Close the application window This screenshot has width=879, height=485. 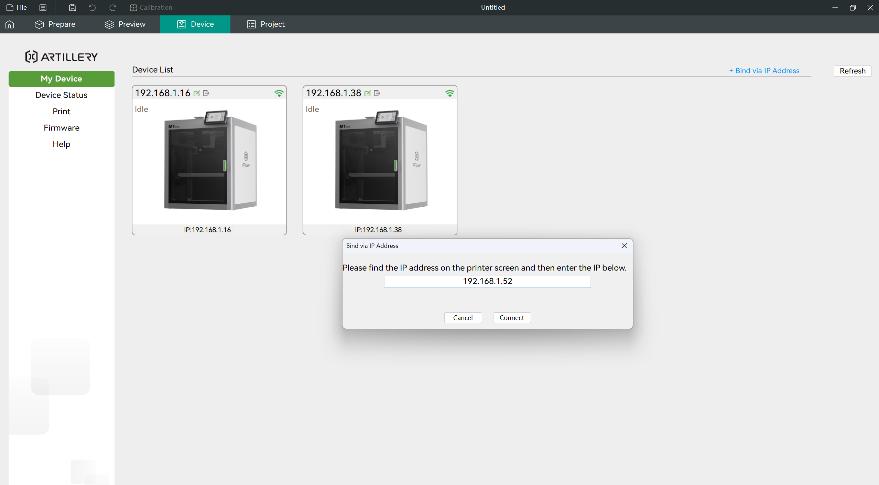[x=870, y=7]
